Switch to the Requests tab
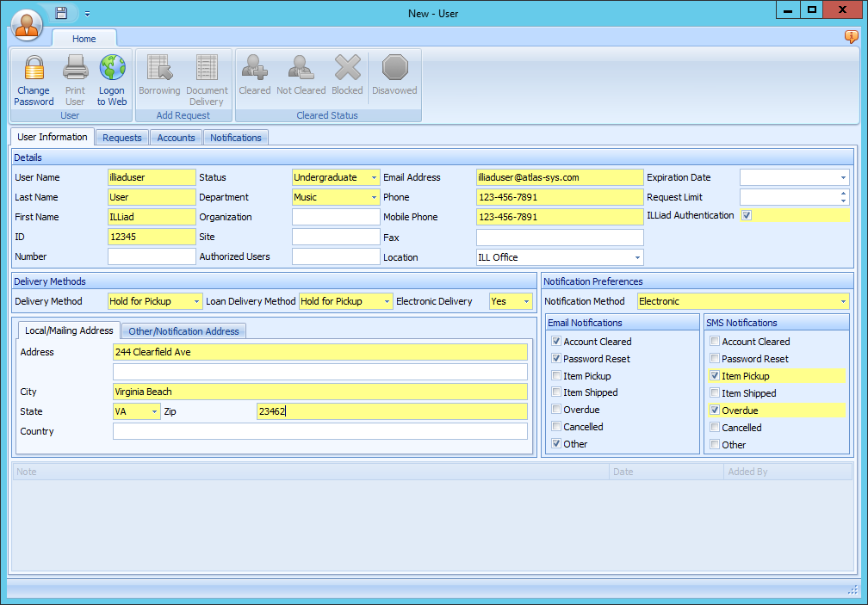The width and height of the screenshot is (868, 605). click(121, 137)
